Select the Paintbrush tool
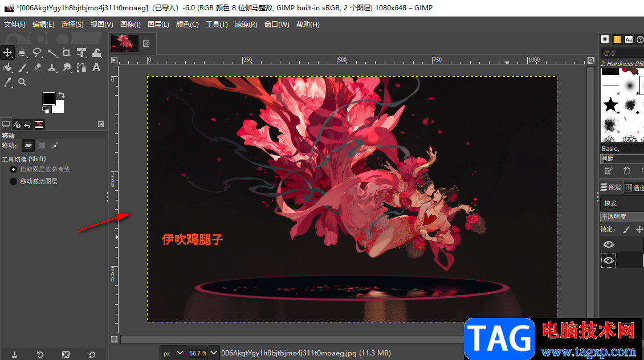Viewport: 644px width, 360px height. pyautogui.click(x=22, y=67)
